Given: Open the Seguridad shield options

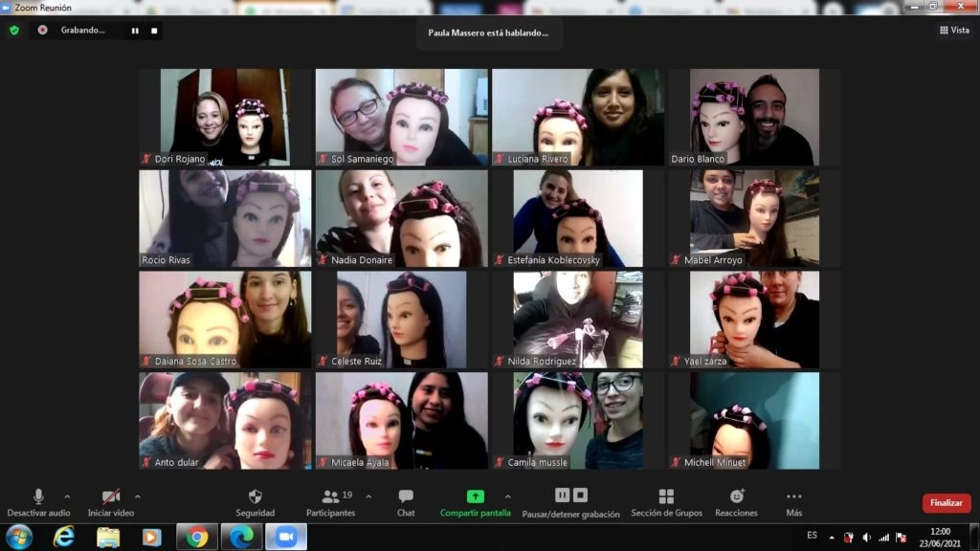Looking at the screenshot, I should coord(256,502).
